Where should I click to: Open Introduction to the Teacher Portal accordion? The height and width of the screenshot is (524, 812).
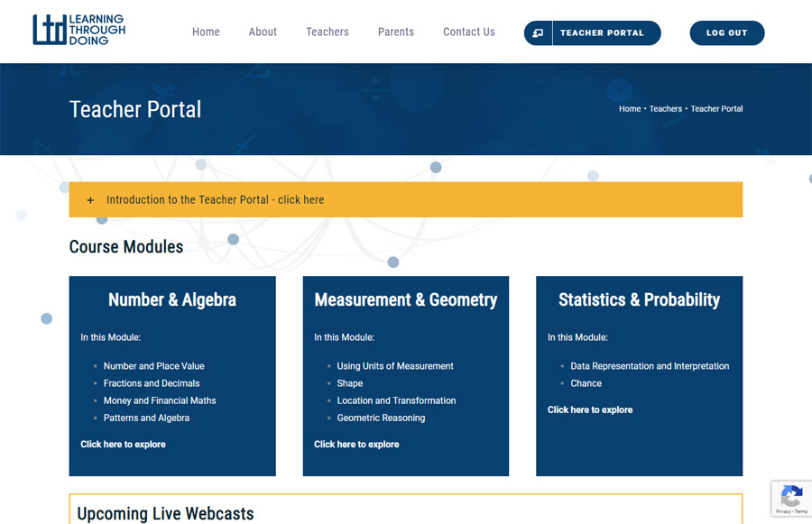pyautogui.click(x=215, y=200)
